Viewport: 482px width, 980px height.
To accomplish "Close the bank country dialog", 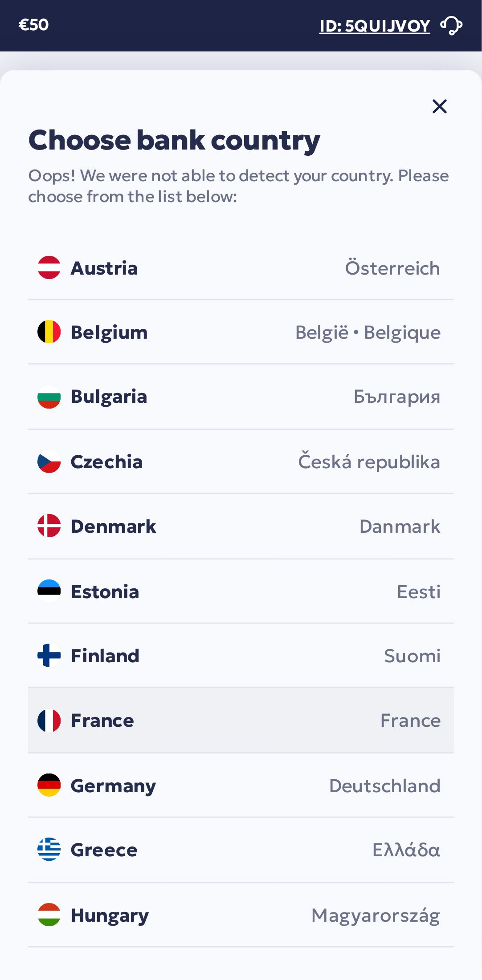I will click(x=439, y=106).
